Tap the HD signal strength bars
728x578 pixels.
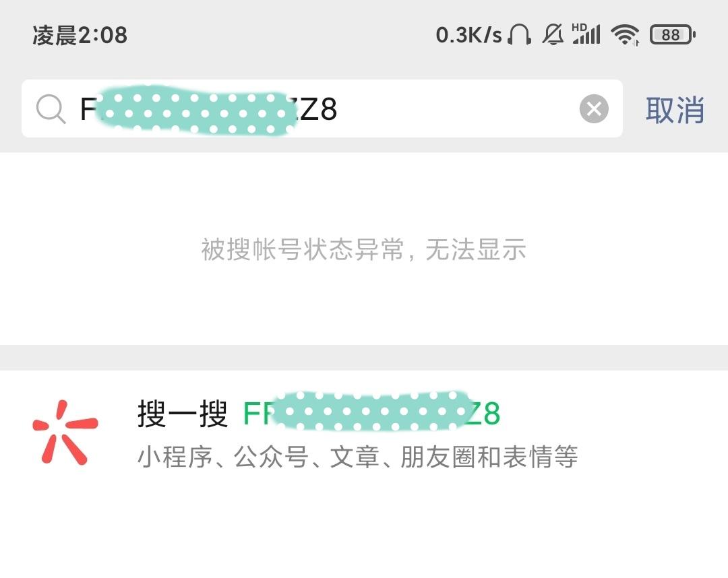pyautogui.click(x=586, y=34)
